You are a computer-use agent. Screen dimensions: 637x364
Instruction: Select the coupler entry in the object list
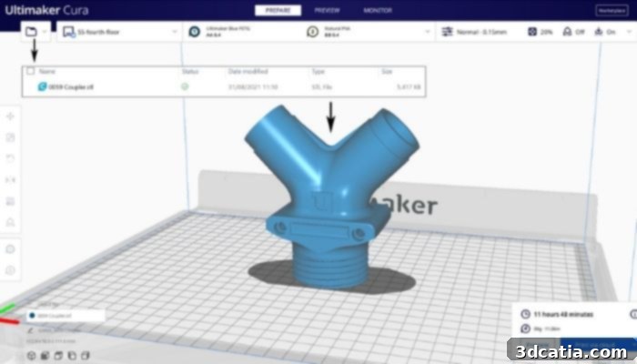(65, 316)
